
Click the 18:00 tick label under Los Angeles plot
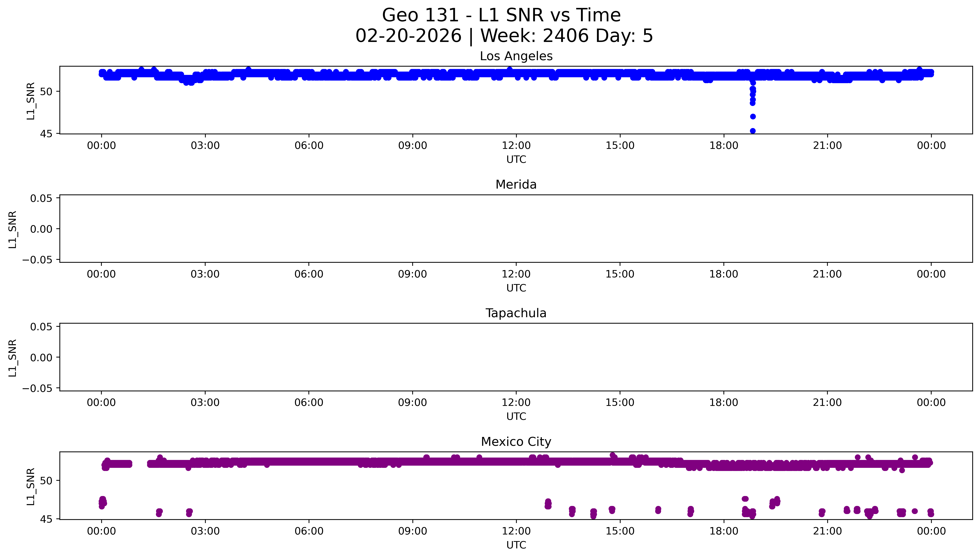724,146
